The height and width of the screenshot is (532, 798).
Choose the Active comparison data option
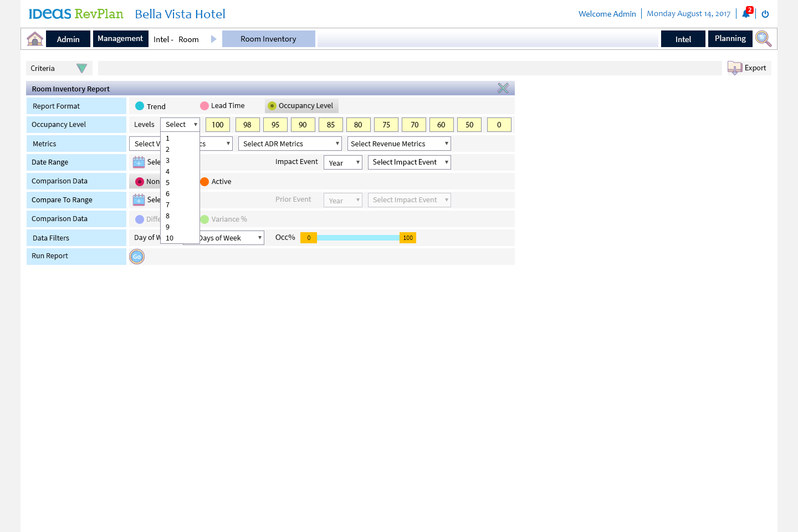tap(204, 182)
